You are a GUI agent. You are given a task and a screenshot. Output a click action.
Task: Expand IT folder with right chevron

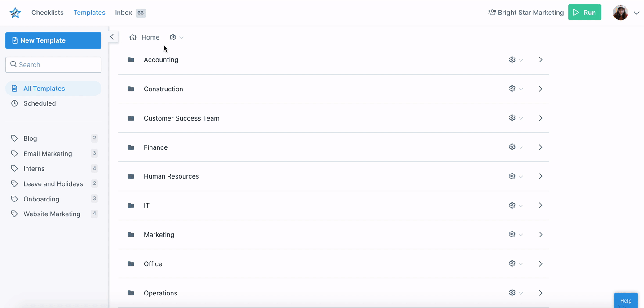pos(541,205)
